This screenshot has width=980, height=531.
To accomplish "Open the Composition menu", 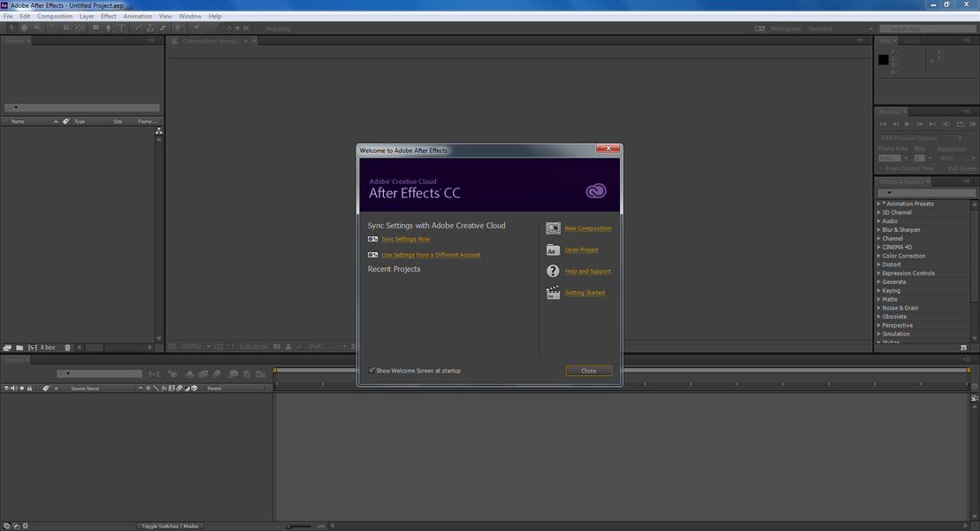I will click(54, 16).
